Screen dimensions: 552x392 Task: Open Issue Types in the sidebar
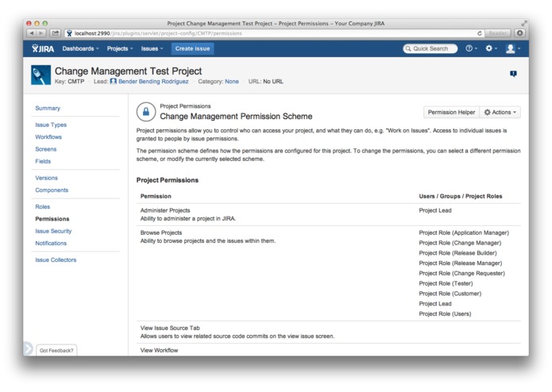pyautogui.click(x=51, y=125)
